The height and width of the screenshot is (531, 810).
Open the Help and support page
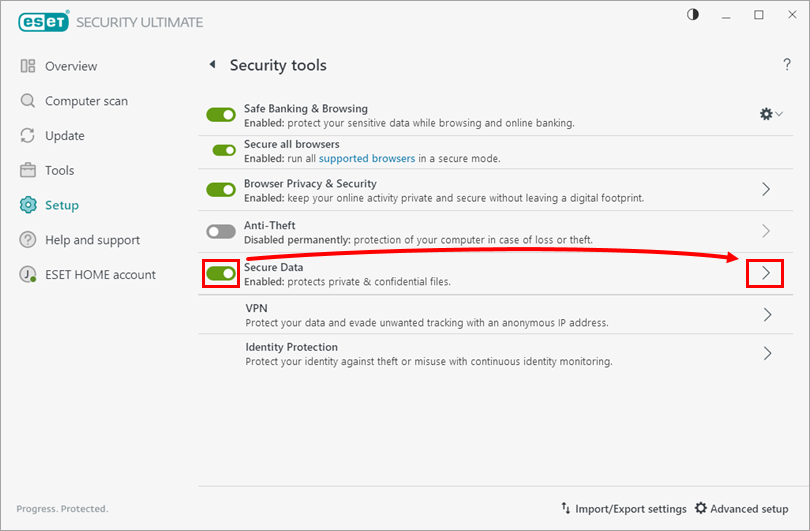coord(92,240)
